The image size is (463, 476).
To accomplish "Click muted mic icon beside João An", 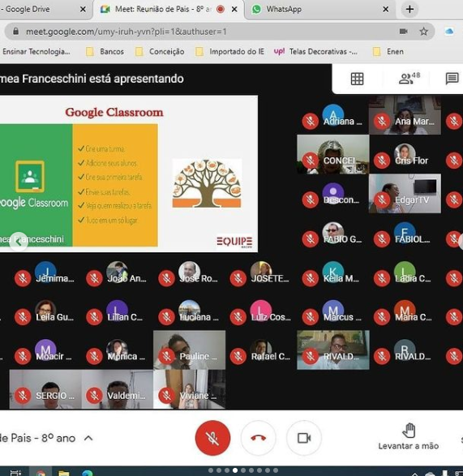I will [94, 278].
